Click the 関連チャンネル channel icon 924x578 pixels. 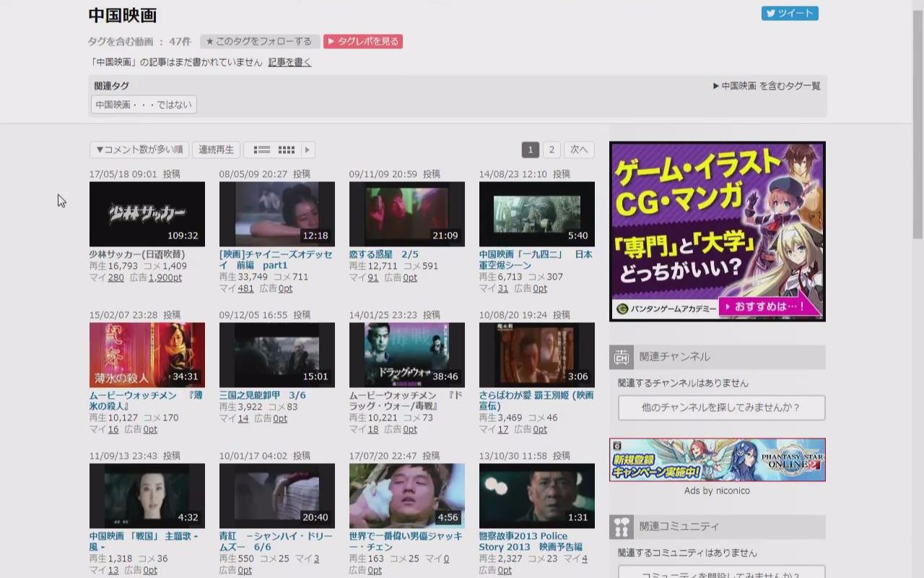[622, 356]
